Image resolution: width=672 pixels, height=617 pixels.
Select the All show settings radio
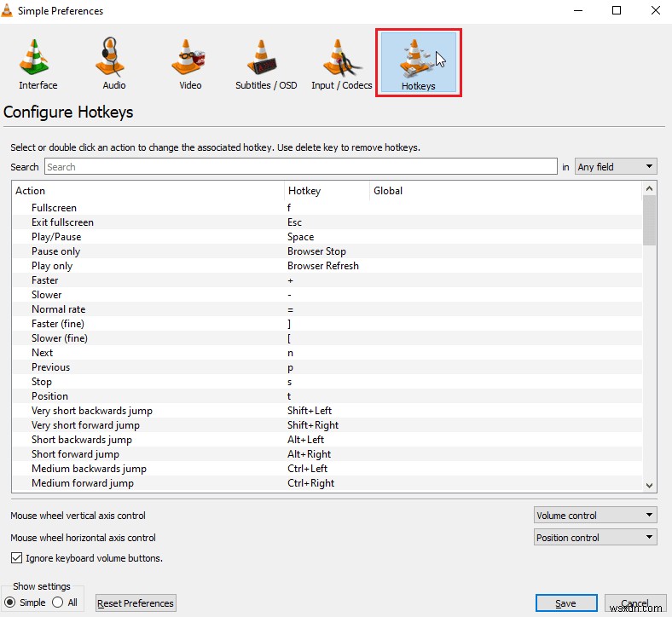point(57,603)
